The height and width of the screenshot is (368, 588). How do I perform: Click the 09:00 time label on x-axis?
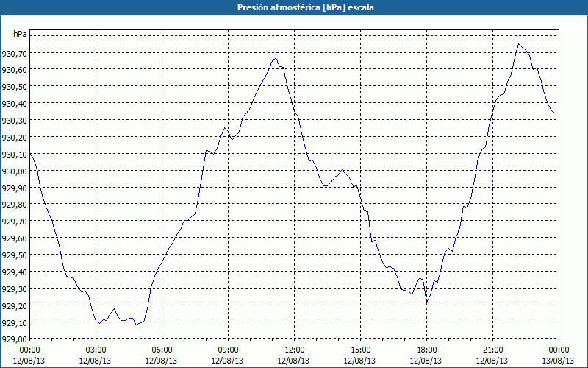pos(228,350)
